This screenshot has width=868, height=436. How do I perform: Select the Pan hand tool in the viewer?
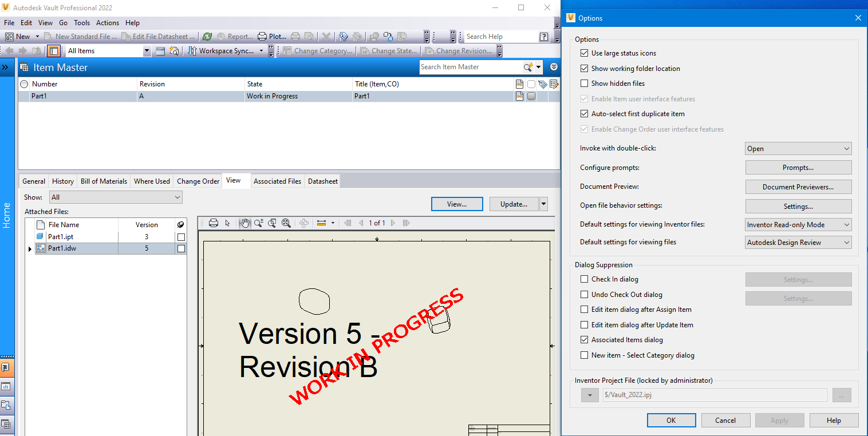click(245, 223)
